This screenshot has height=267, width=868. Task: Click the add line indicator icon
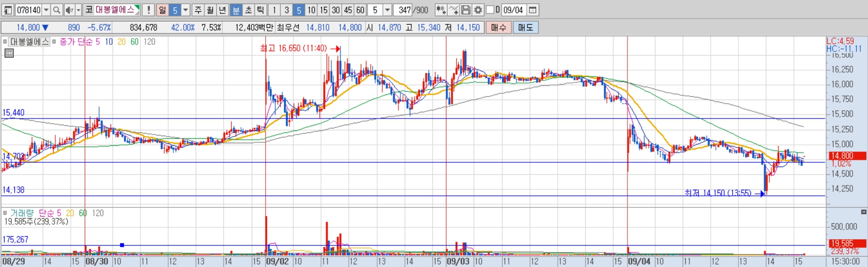pyautogui.click(x=454, y=10)
